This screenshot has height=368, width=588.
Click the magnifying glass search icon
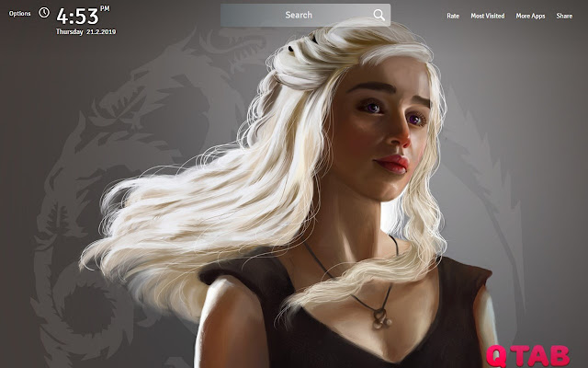point(379,15)
